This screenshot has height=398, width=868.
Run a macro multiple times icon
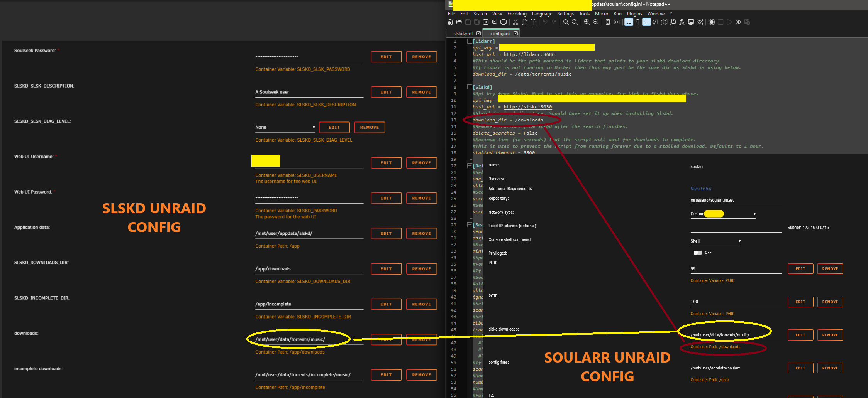738,22
